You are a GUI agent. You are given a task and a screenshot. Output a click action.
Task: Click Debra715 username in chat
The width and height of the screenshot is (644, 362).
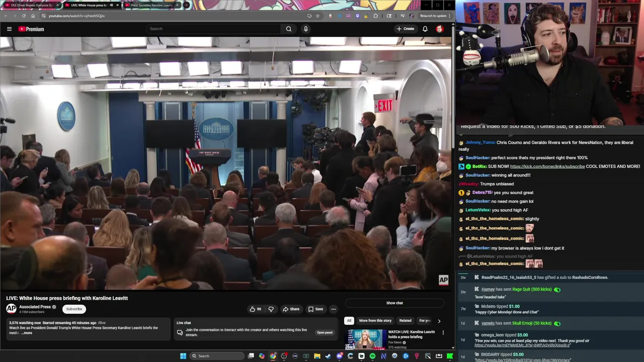tap(481, 193)
